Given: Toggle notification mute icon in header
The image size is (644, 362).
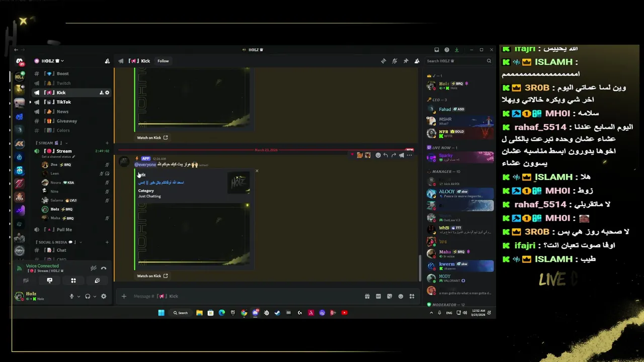Looking at the screenshot, I should point(394,61).
